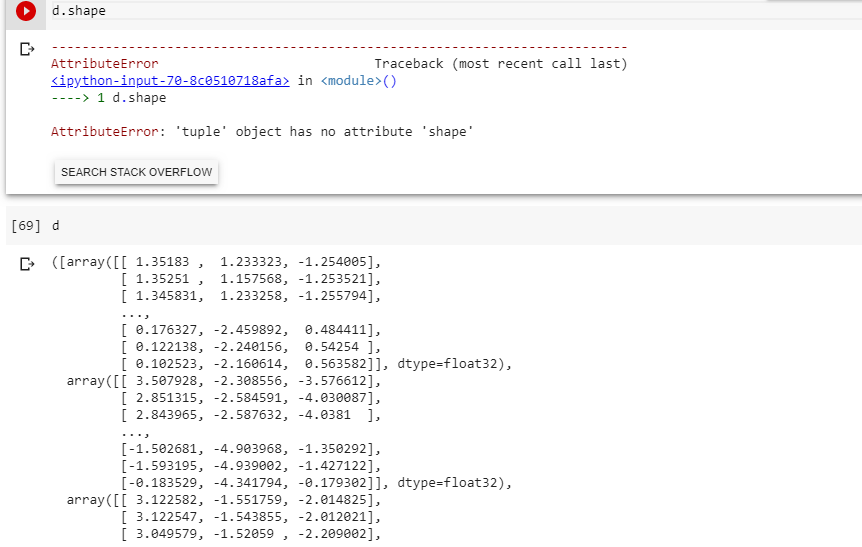Click the row starting with 3.507928
The width and height of the screenshot is (862, 547).
[224, 381]
